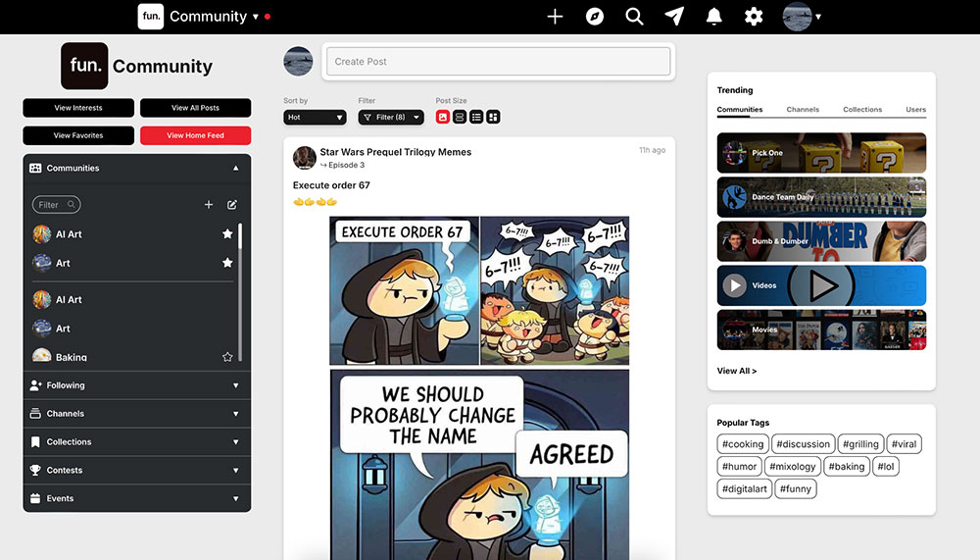Switch to the Channels tab in Trending
This screenshot has width=980, height=560.
[x=803, y=110]
